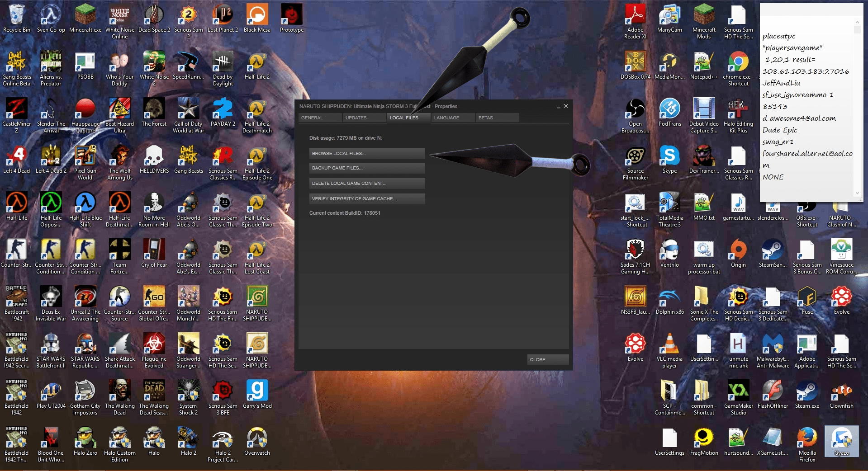The image size is (868, 471).
Task: Select the Plague Inc Evolved icon
Action: click(154, 350)
